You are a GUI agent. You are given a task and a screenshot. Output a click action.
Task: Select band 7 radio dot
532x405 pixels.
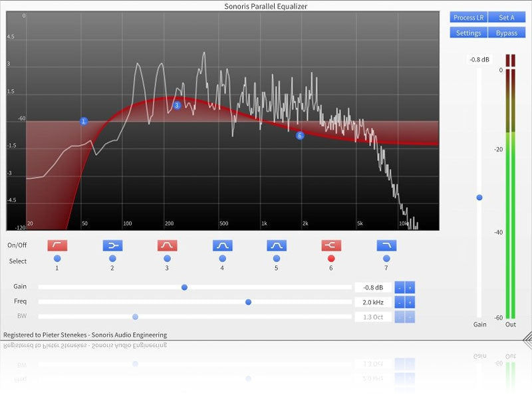click(x=386, y=259)
